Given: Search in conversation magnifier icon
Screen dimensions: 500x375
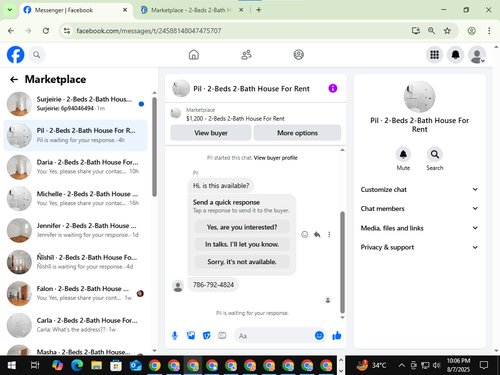Looking at the screenshot, I should tap(435, 154).
